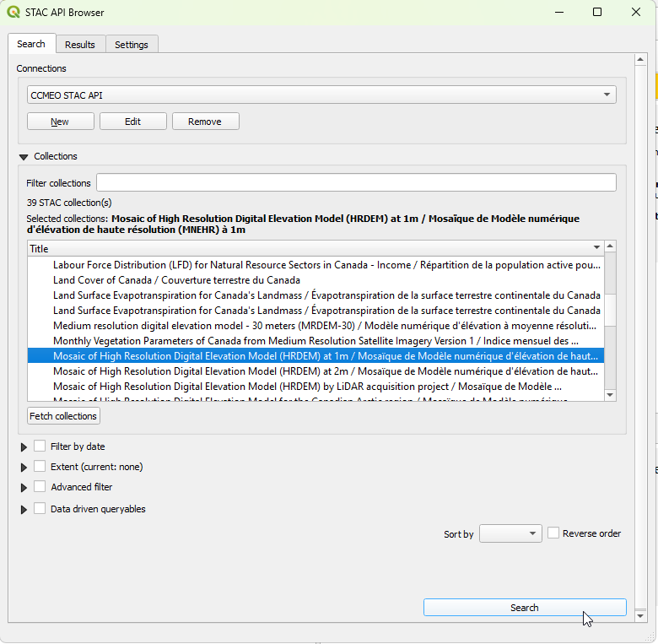Image resolution: width=658 pixels, height=644 pixels.
Task: Toggle the Extent filter checkbox
Action: [40, 467]
